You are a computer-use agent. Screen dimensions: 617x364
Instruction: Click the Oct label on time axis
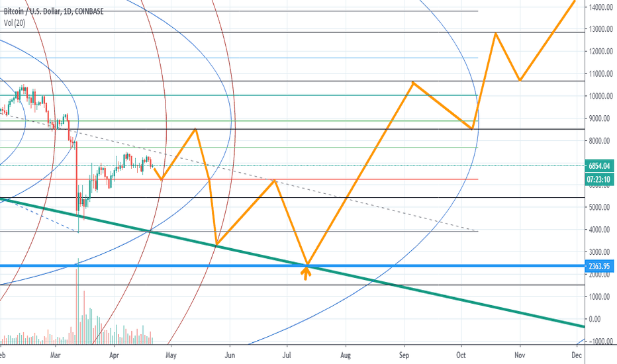(x=461, y=355)
